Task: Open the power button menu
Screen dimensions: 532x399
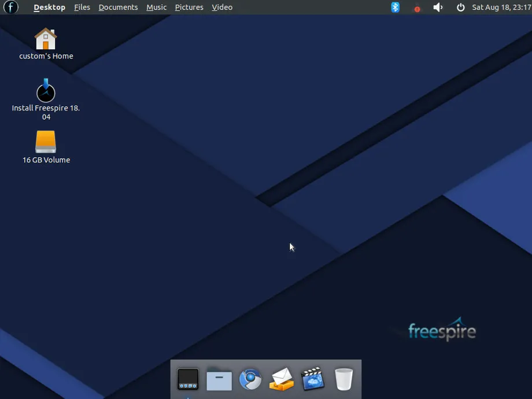Action: 460,7
